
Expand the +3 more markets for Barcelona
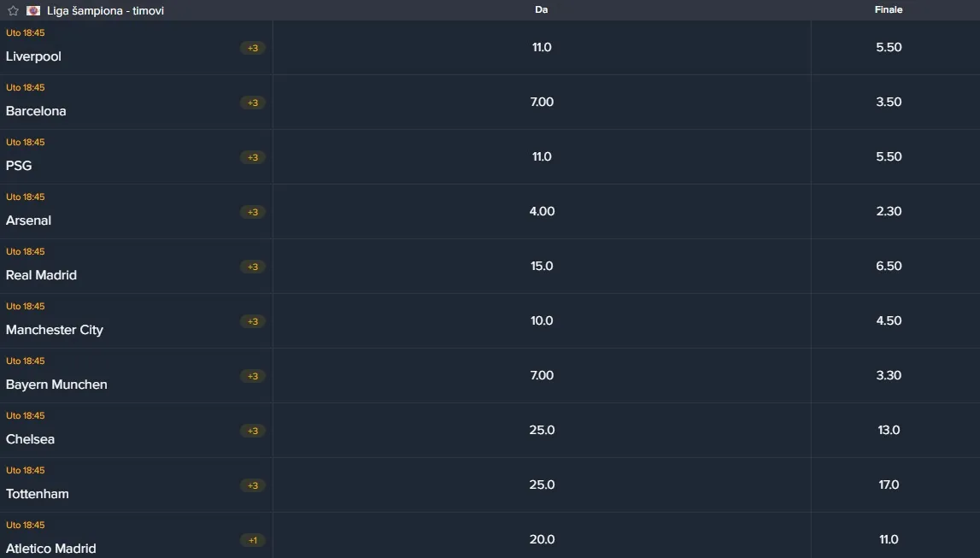(x=253, y=103)
